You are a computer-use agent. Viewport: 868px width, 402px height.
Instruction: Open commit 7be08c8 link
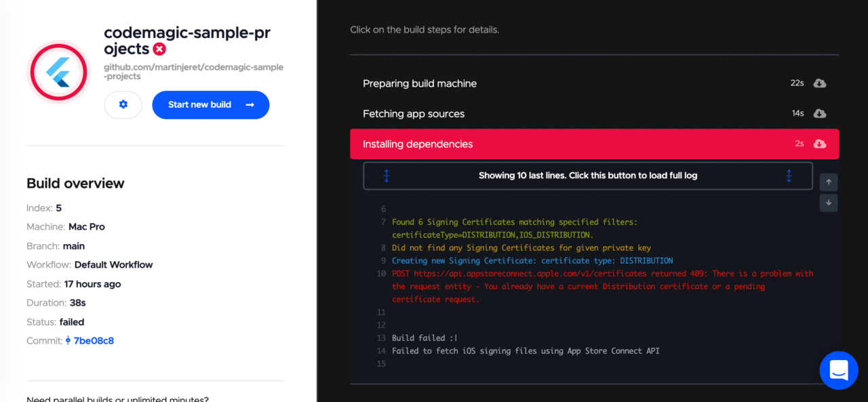point(94,341)
